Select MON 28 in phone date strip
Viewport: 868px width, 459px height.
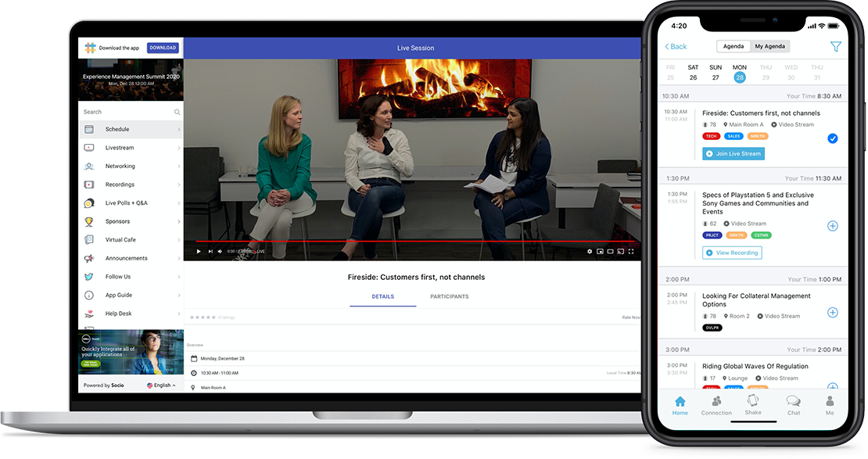click(x=740, y=73)
